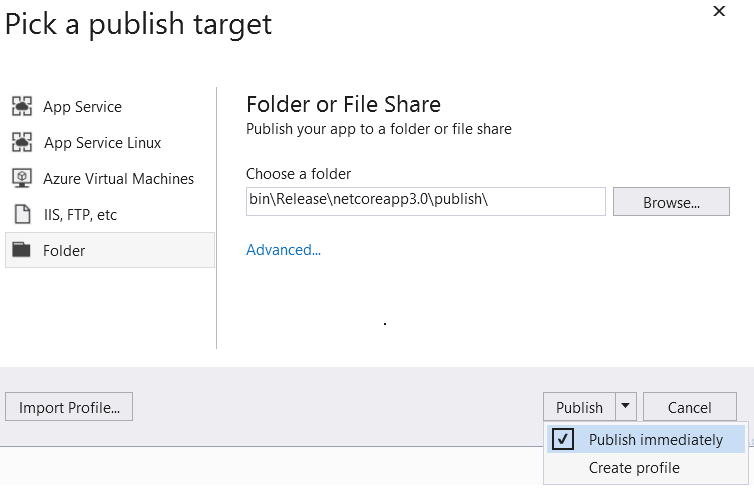Open the Advanced... settings link
754x496 pixels.
(283, 250)
